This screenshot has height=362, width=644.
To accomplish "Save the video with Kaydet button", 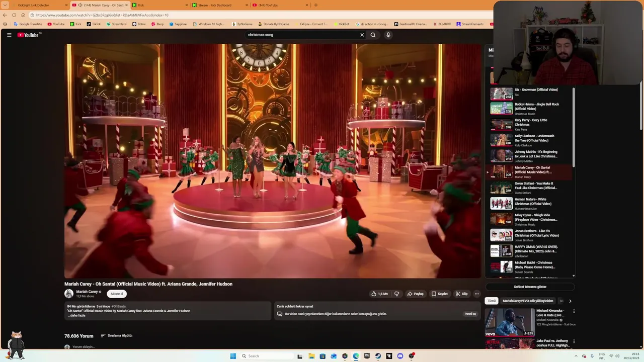I will [x=439, y=294].
